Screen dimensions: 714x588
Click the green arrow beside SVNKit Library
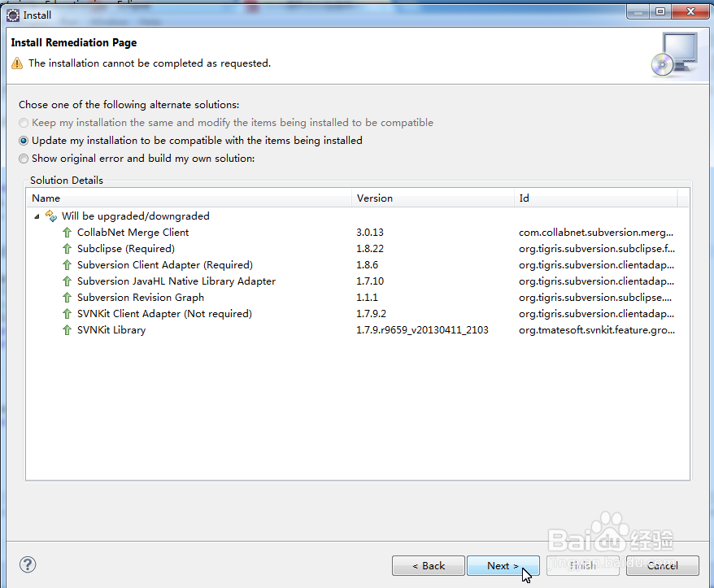pos(67,329)
